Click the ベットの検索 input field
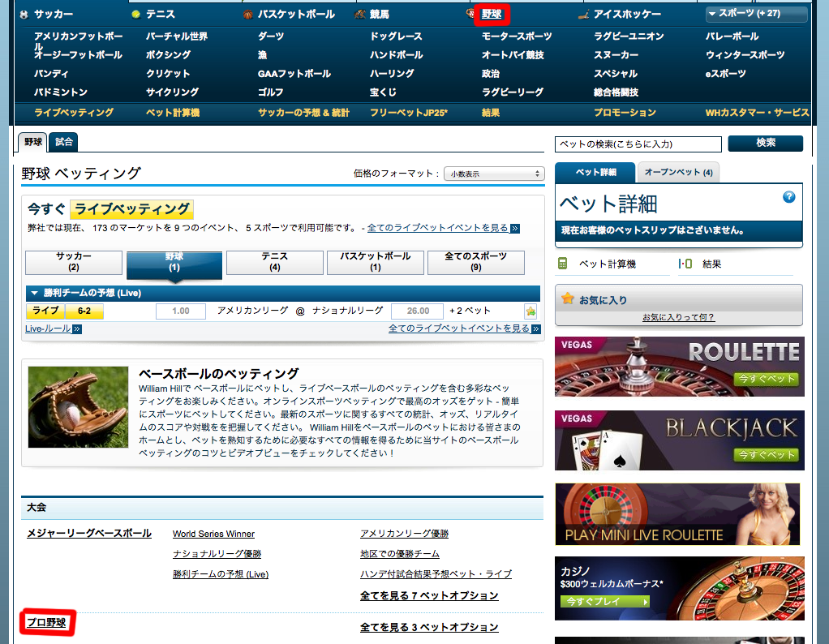The image size is (829, 644). (x=638, y=144)
